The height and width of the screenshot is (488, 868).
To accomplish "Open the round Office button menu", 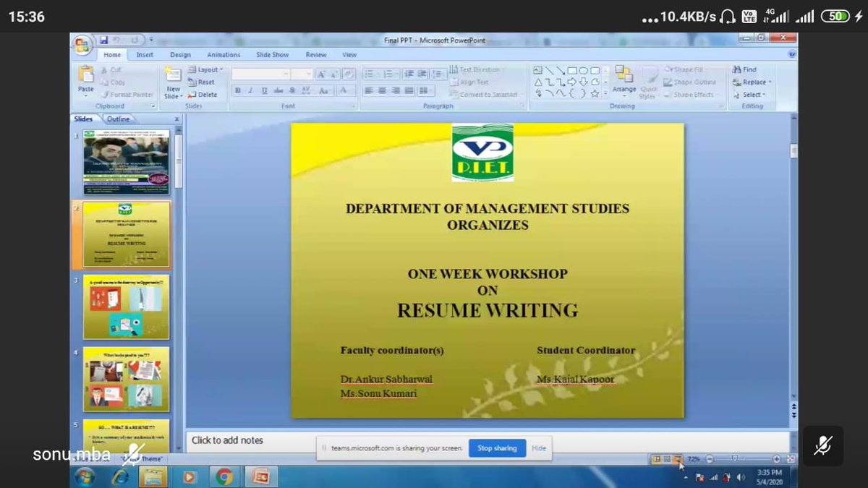I will [83, 44].
